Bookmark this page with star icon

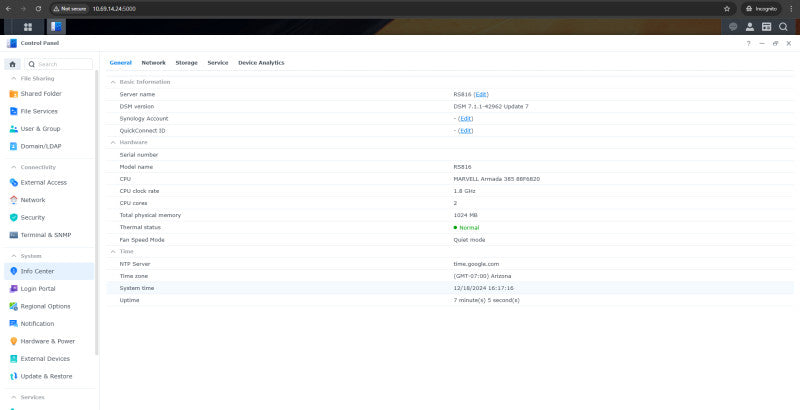[x=727, y=9]
